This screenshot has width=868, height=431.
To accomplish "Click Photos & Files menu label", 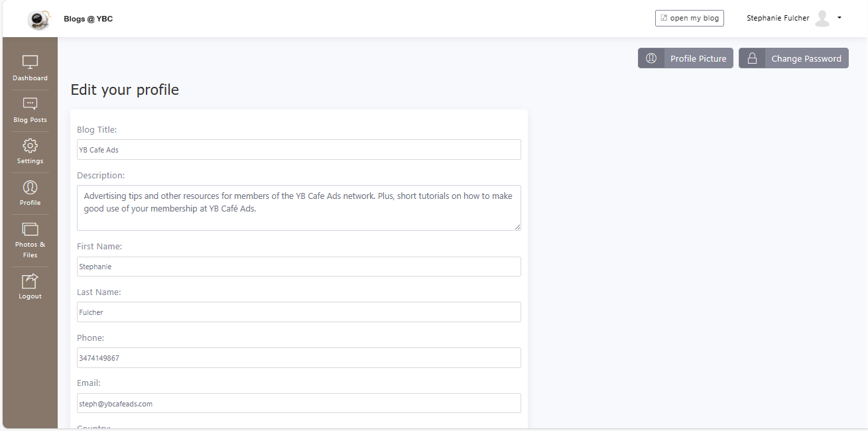I will point(30,249).
